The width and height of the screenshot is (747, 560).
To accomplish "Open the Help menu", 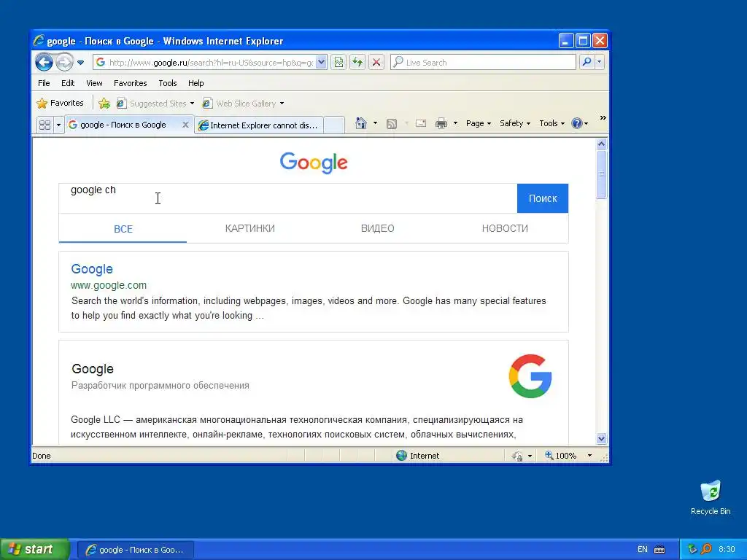I will (196, 83).
